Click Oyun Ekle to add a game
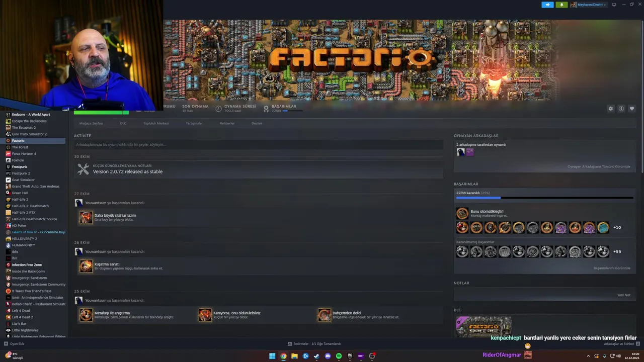 [x=14, y=344]
